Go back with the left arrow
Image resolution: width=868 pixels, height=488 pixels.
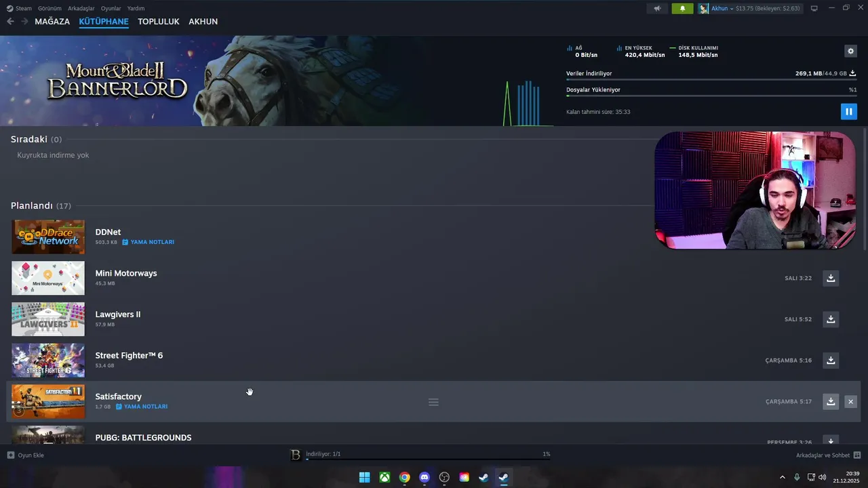[10, 22]
